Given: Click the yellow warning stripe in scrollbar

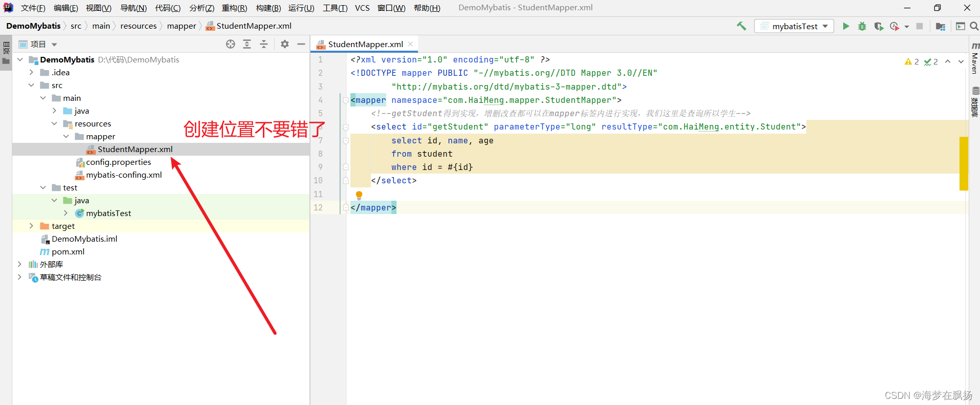Looking at the screenshot, I should [x=964, y=163].
